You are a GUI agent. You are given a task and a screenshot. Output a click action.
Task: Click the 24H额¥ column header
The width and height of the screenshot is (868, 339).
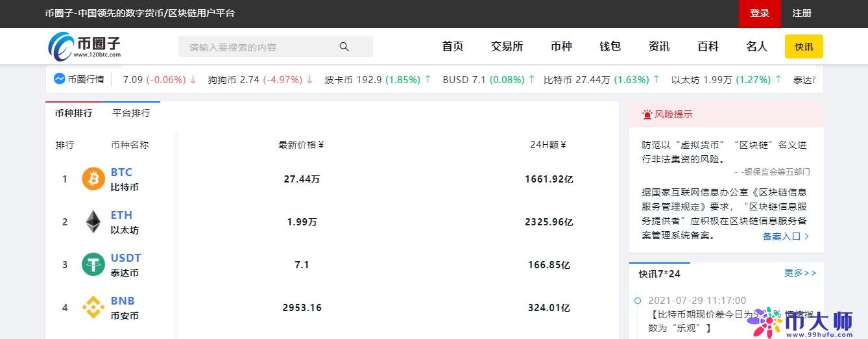pyautogui.click(x=548, y=145)
